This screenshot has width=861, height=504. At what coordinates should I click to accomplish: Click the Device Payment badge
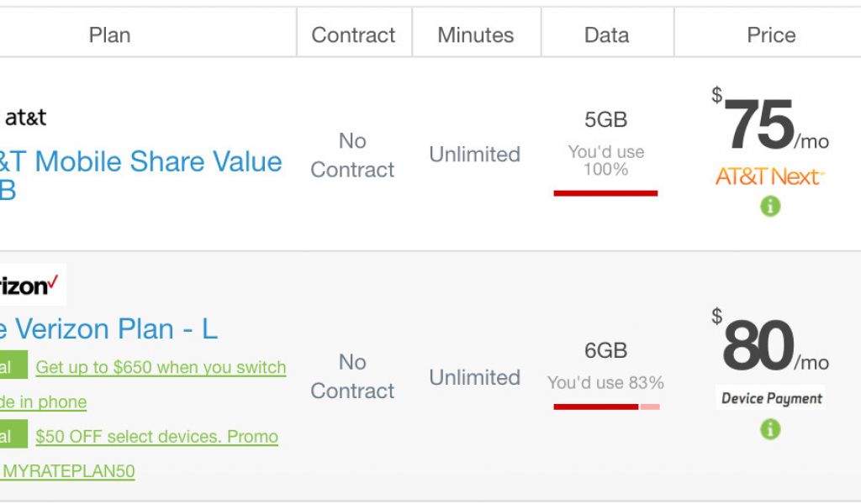click(772, 398)
